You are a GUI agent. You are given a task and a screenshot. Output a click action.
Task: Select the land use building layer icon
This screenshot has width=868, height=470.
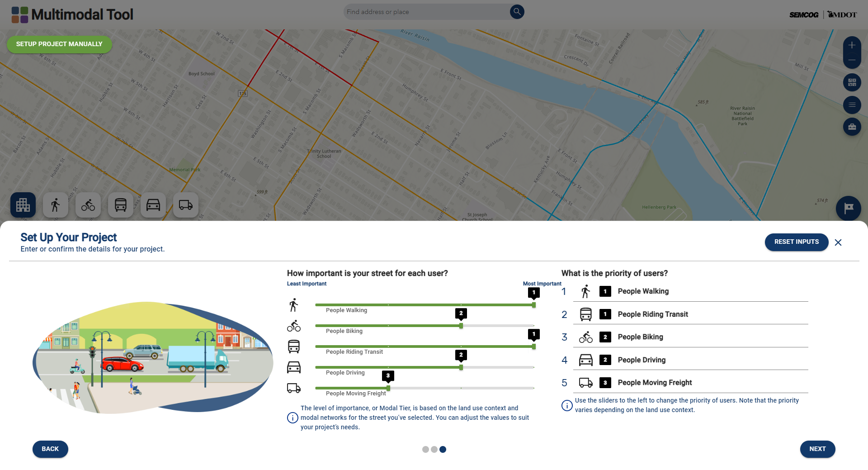(x=23, y=205)
